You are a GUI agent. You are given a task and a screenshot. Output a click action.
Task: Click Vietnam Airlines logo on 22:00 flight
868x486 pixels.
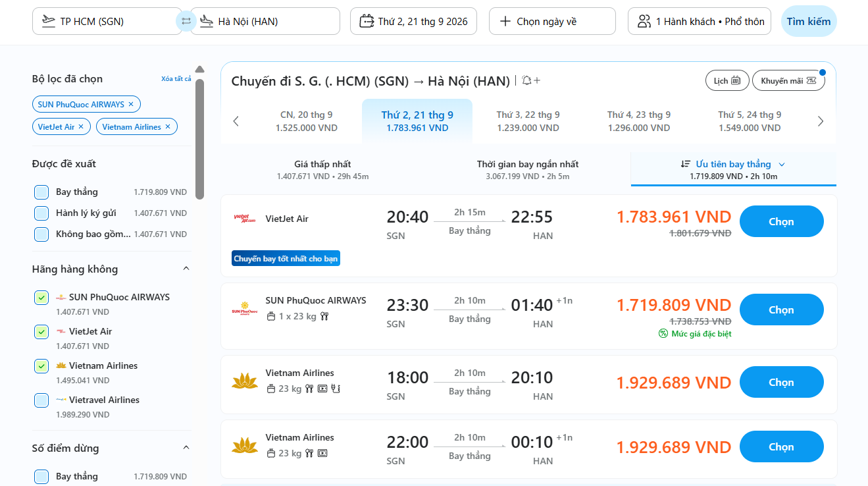[x=245, y=446]
